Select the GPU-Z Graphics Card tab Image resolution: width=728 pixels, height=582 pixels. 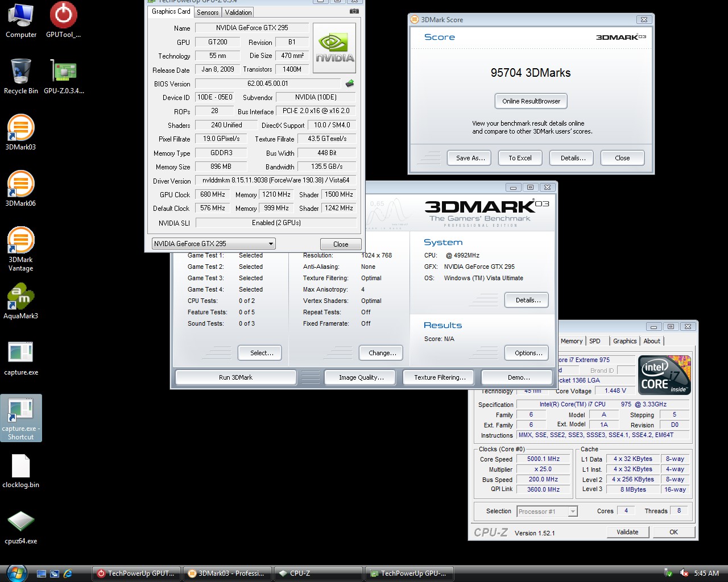171,11
